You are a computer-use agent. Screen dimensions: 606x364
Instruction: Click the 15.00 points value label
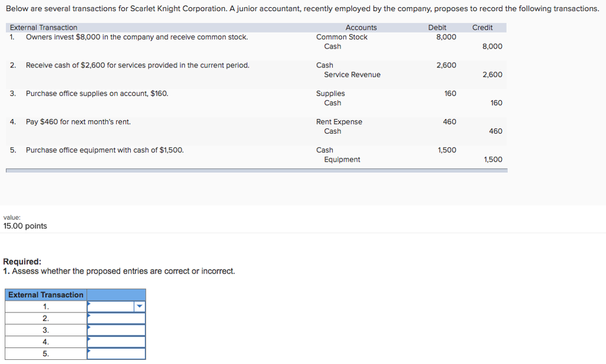(25, 226)
